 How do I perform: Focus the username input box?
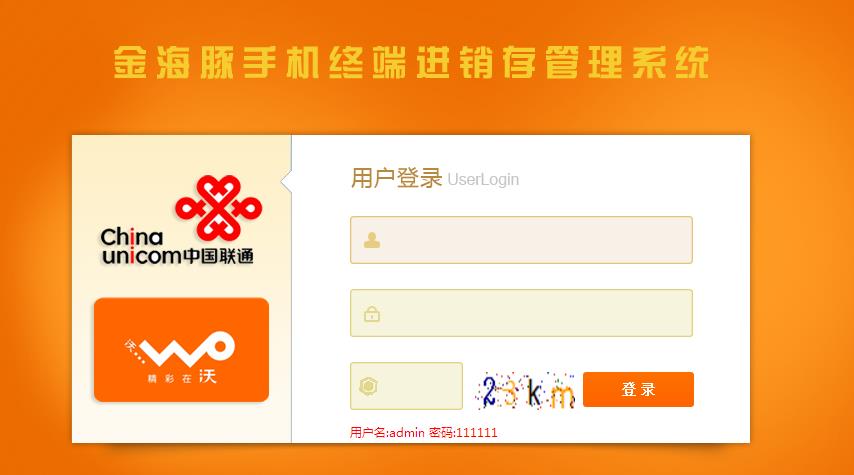pos(521,240)
